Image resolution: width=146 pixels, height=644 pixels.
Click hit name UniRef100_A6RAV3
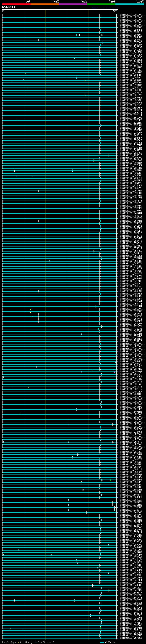[x=131, y=304]
